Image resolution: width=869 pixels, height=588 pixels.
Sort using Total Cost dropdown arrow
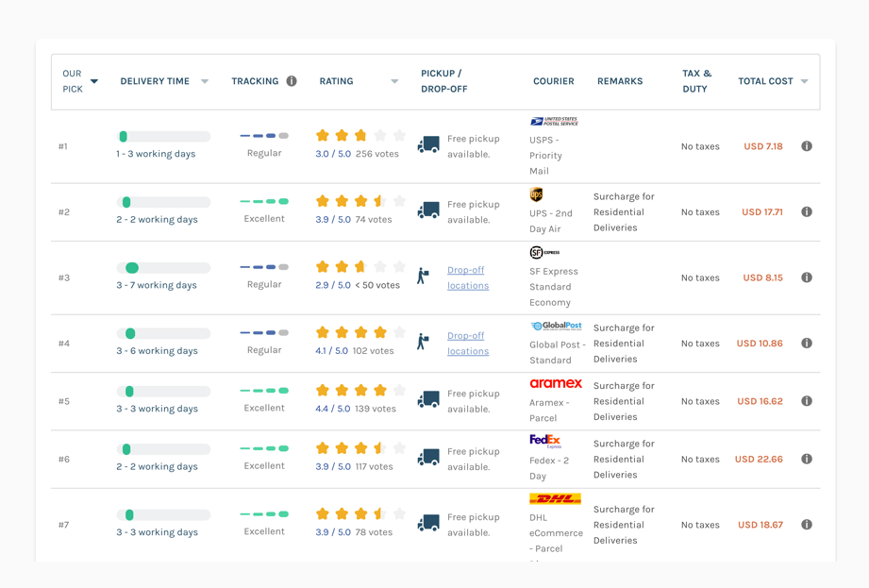pyautogui.click(x=805, y=82)
